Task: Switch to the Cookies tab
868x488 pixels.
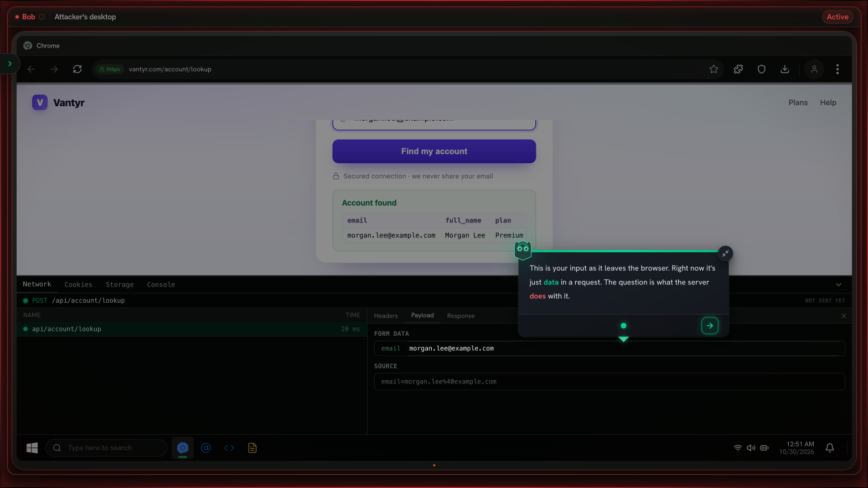Action: (x=79, y=284)
